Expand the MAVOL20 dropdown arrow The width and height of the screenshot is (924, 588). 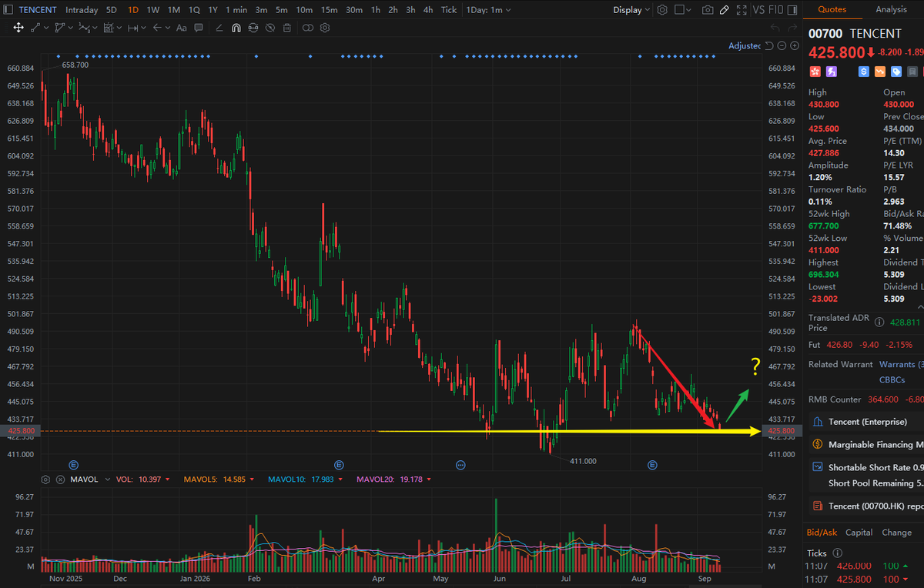pyautogui.click(x=428, y=479)
